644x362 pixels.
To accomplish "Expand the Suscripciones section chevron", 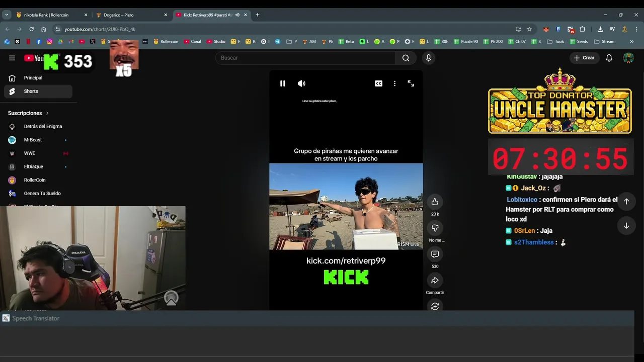I will point(47,113).
